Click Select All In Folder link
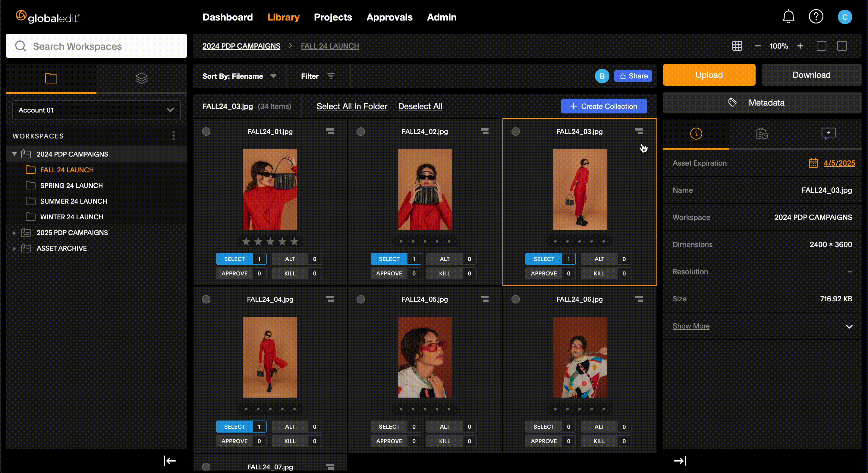Screen dimensions: 868x473 [352, 106]
